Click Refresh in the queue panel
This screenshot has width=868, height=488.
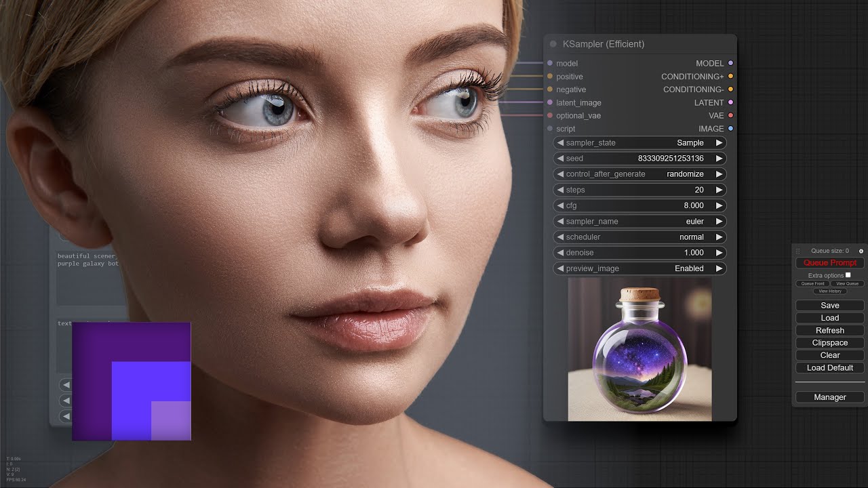click(x=830, y=331)
